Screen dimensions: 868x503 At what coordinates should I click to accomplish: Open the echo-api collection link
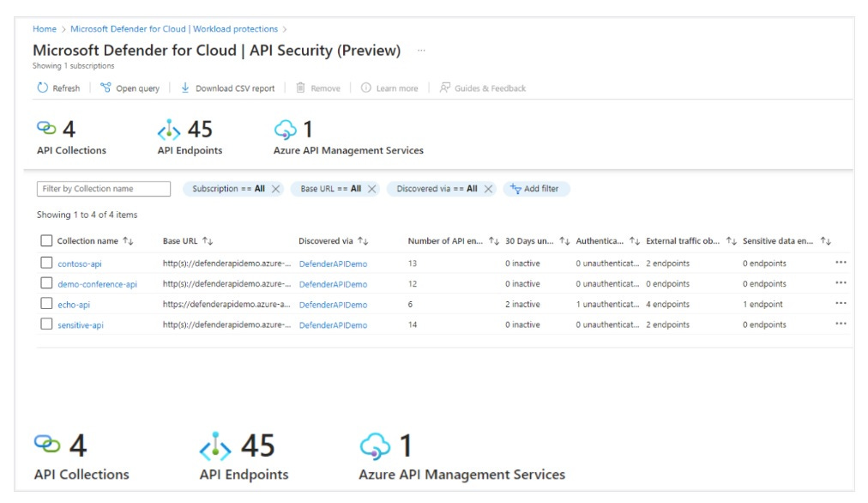click(x=74, y=305)
